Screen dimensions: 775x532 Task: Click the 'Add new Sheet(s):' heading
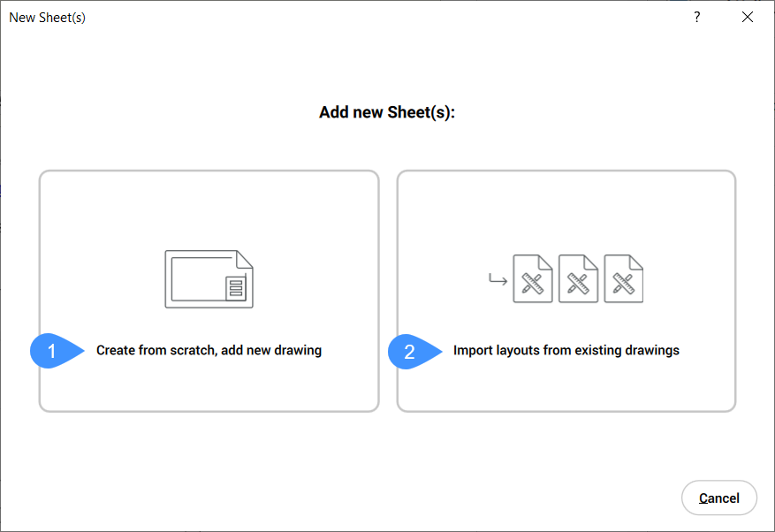(387, 113)
